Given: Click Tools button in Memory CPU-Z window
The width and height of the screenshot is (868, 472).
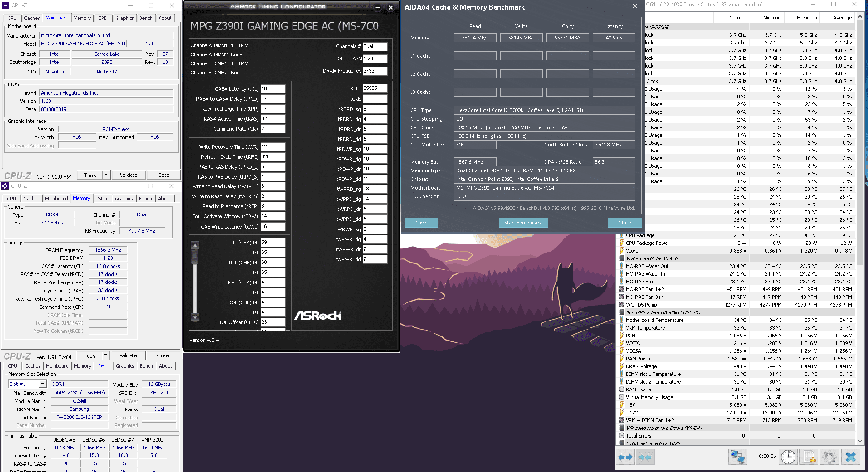Looking at the screenshot, I should [89, 355].
